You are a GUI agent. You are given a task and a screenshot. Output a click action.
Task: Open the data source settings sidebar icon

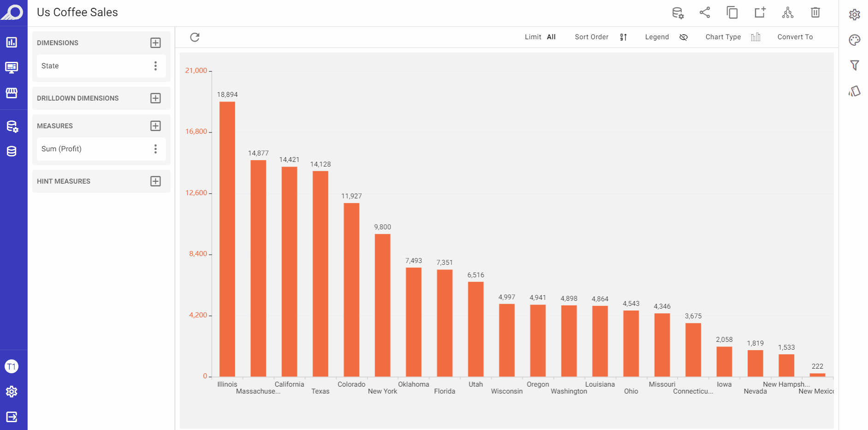(x=12, y=126)
